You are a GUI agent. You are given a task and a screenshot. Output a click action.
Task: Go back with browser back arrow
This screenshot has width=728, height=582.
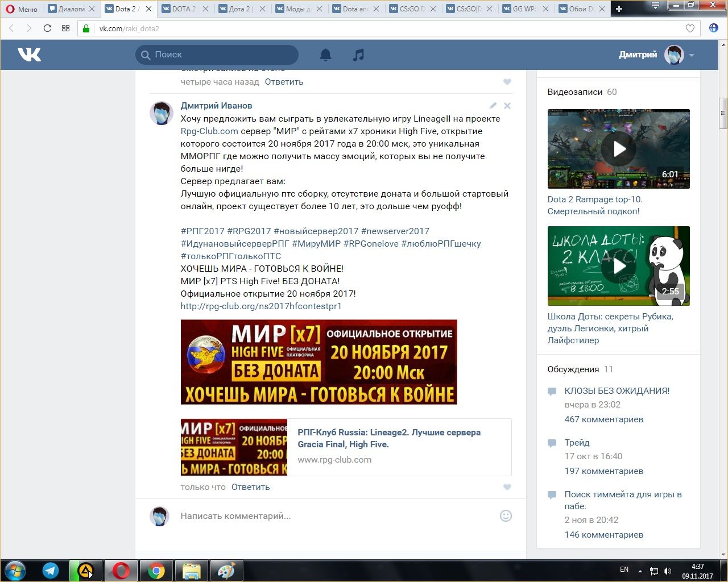[11, 28]
